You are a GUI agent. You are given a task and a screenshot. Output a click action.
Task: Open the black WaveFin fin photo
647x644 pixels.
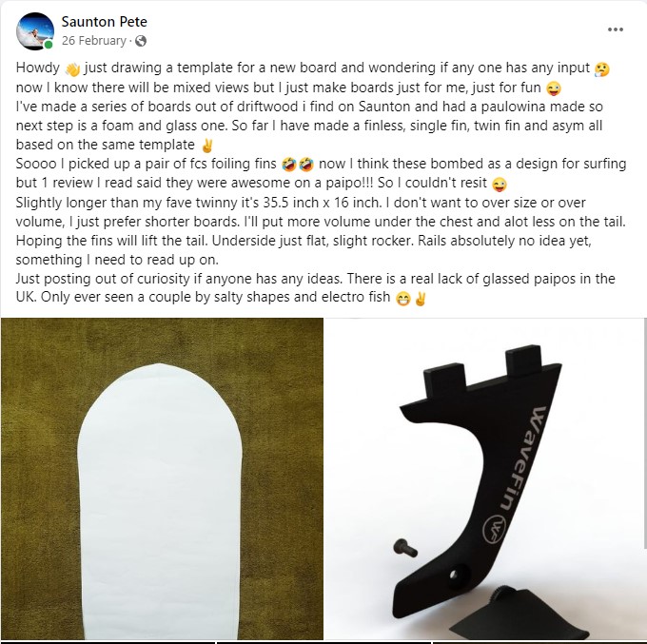[x=485, y=478]
